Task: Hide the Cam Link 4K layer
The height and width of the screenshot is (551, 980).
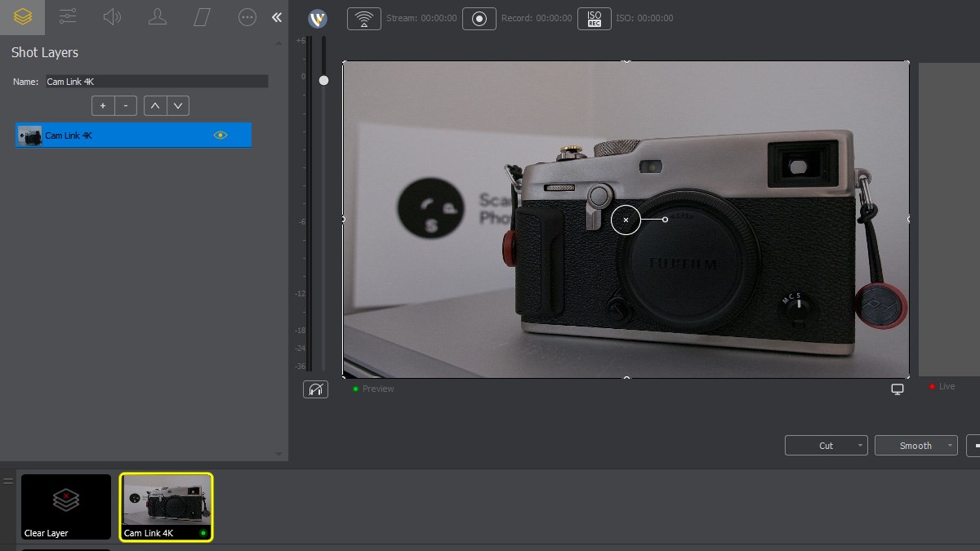Action: 220,136
